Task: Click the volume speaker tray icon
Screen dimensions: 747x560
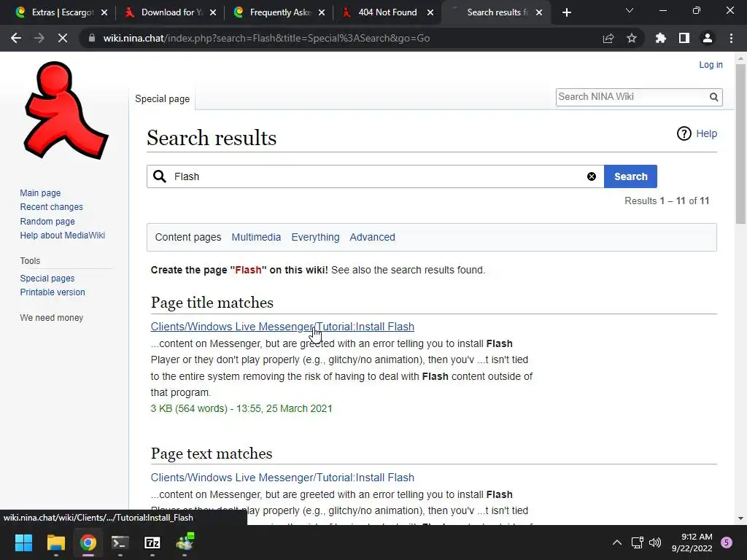Action: [x=655, y=542]
